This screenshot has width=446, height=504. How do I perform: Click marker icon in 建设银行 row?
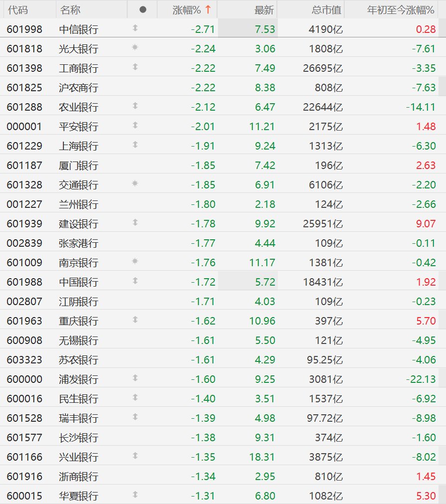135,222
